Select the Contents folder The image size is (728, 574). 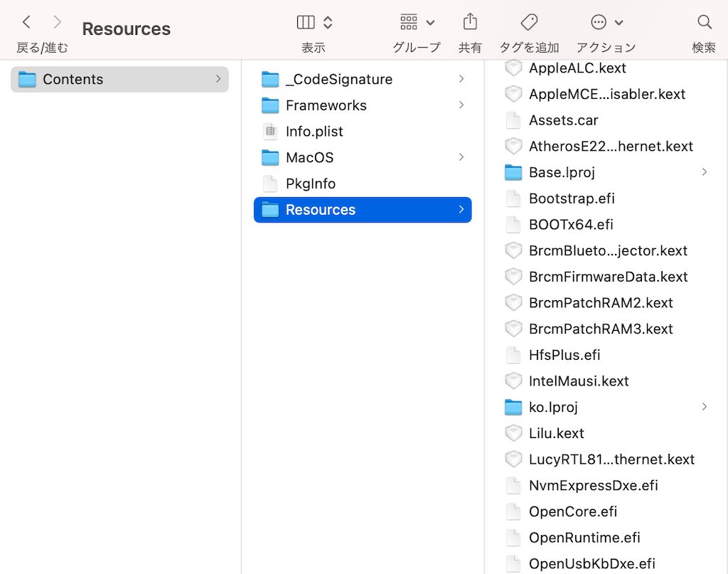[x=119, y=80]
